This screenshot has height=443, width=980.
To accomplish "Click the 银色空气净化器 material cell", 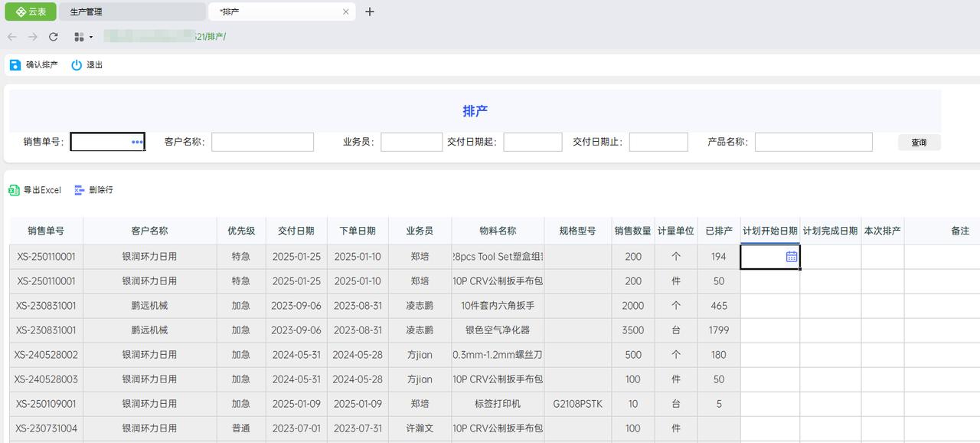I will pos(498,330).
